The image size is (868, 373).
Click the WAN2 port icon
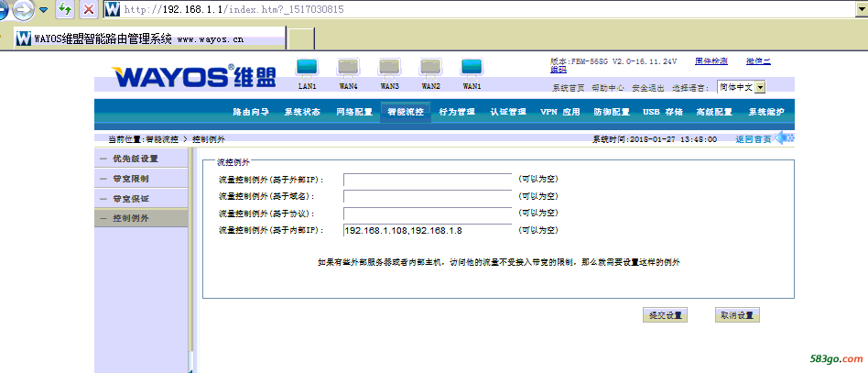430,67
